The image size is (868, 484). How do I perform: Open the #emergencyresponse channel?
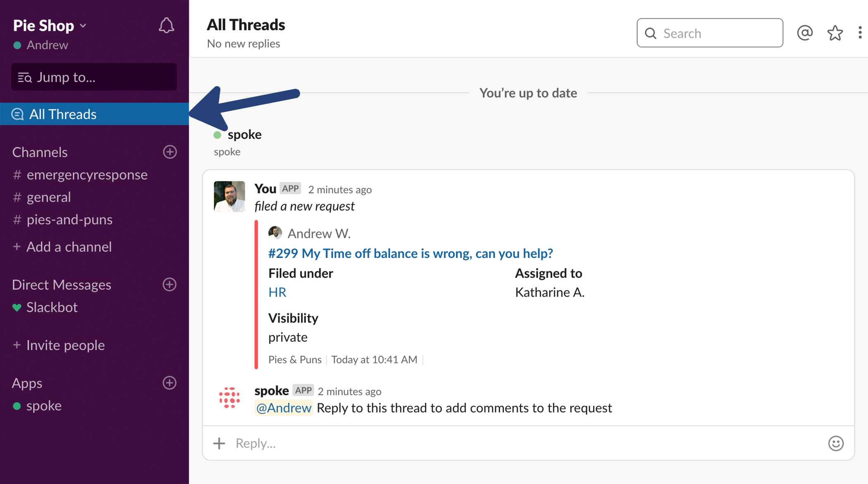click(88, 174)
